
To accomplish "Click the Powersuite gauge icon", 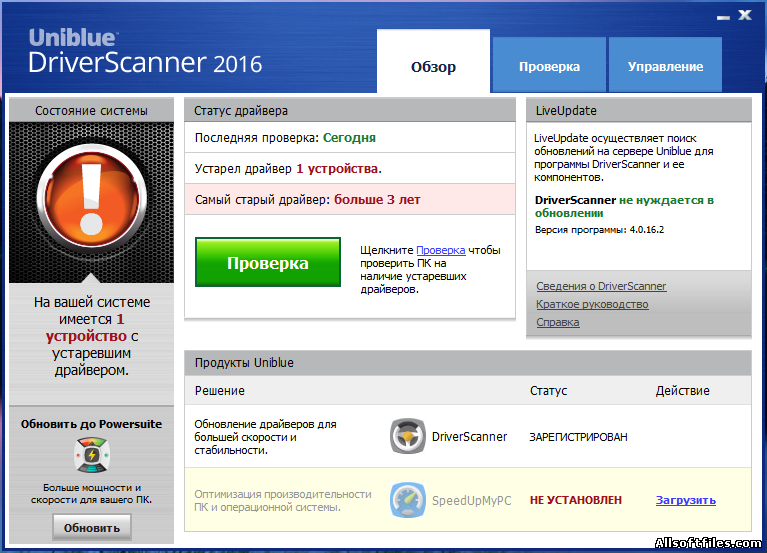I will (x=91, y=455).
